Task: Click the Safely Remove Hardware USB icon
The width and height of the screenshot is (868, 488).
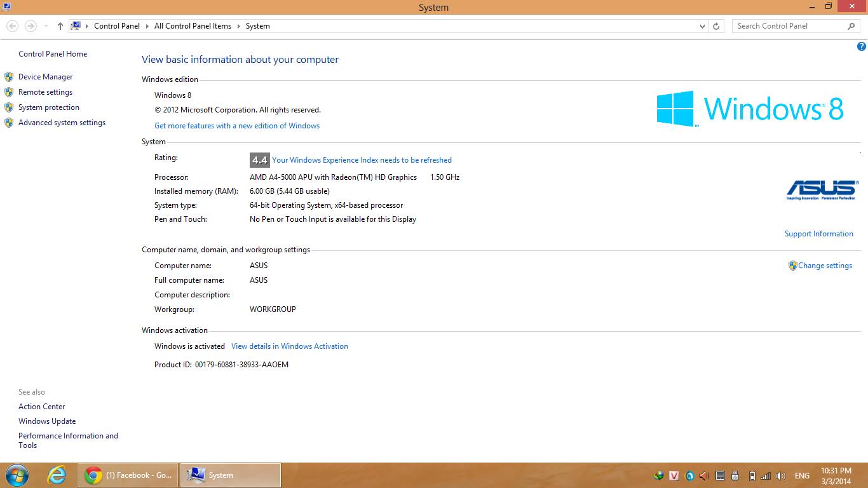Action: pos(735,475)
